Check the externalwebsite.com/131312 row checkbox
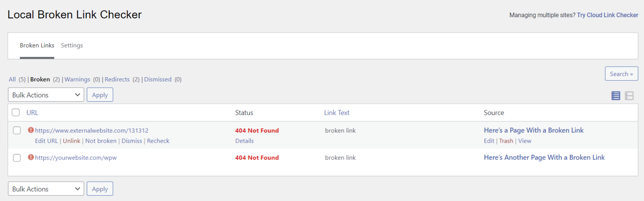The width and height of the screenshot is (644, 201). coord(17,131)
